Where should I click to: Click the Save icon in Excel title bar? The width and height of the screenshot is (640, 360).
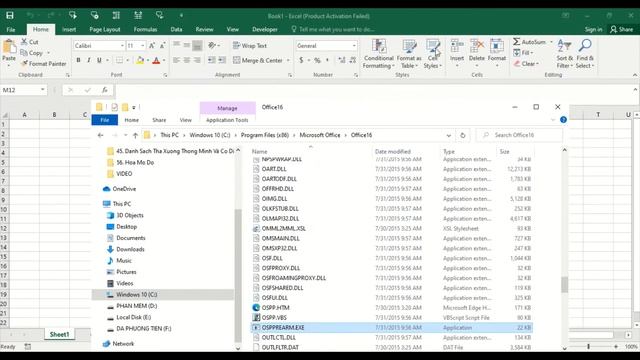(x=10, y=16)
